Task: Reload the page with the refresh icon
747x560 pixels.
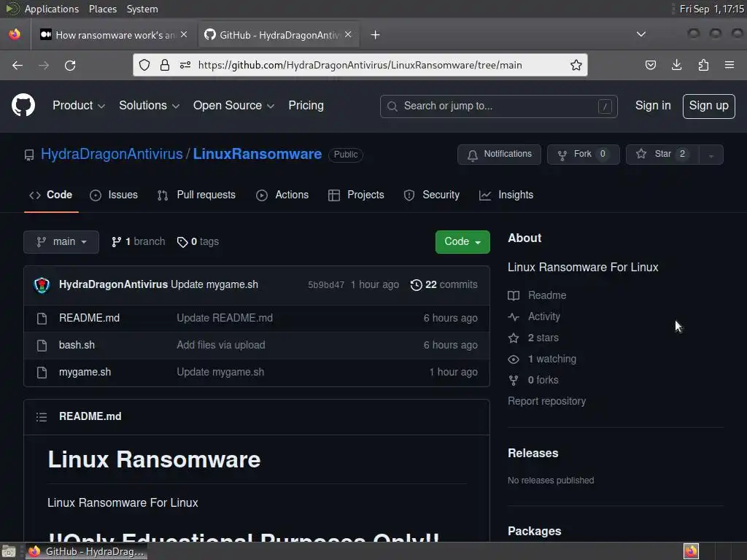Action: pyautogui.click(x=70, y=65)
